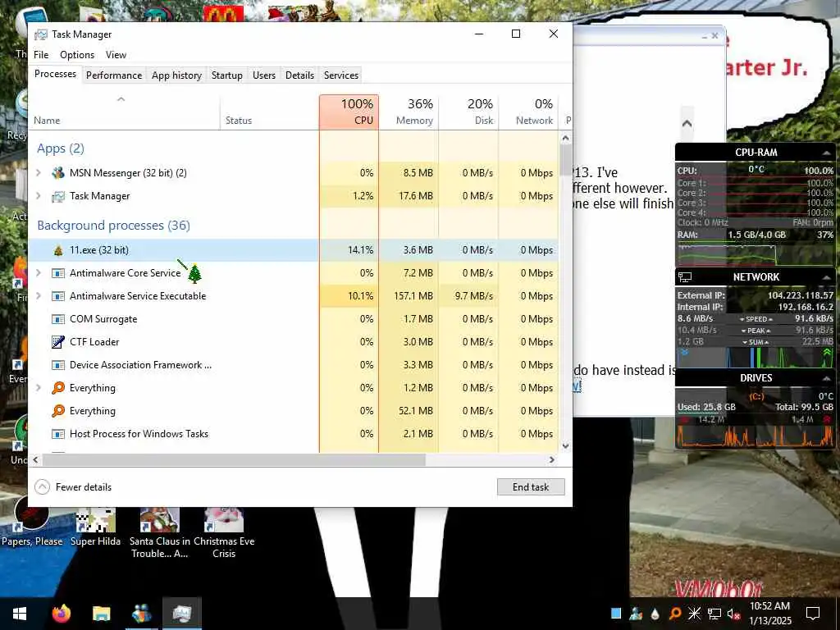Expand the Everything 1.2 MB row
Viewport: 840px width, 630px height.
coord(39,388)
